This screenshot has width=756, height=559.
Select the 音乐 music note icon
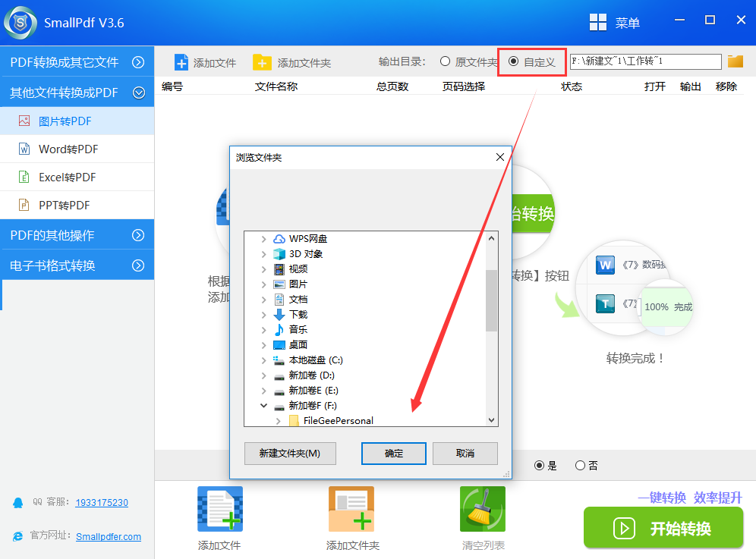[x=279, y=330]
